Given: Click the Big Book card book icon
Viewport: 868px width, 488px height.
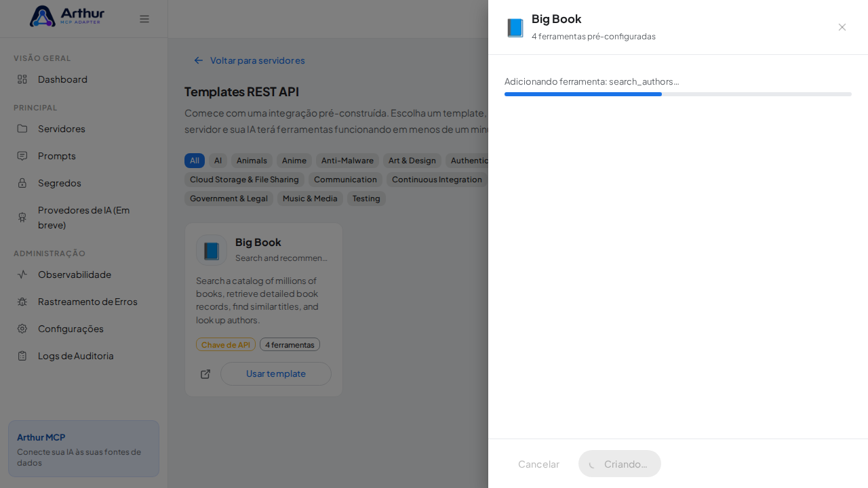Looking at the screenshot, I should (x=212, y=250).
